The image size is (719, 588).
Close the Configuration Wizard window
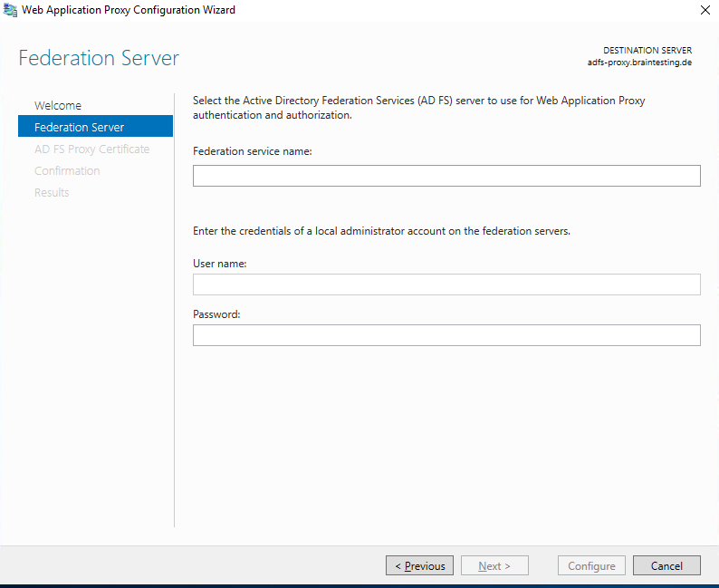point(705,10)
